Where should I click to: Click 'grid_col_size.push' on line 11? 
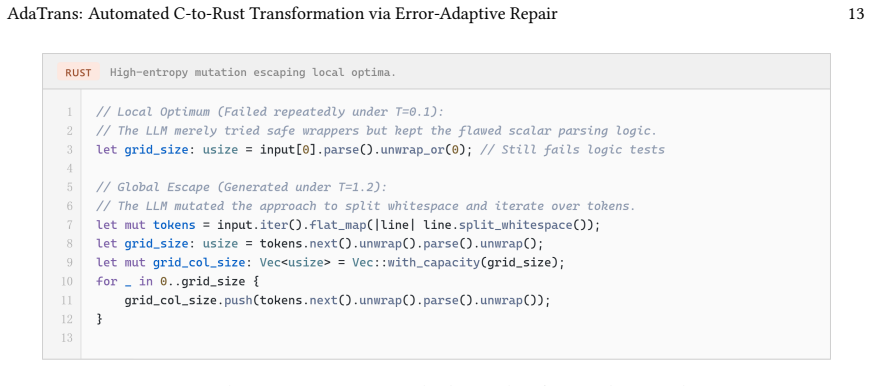(x=181, y=301)
